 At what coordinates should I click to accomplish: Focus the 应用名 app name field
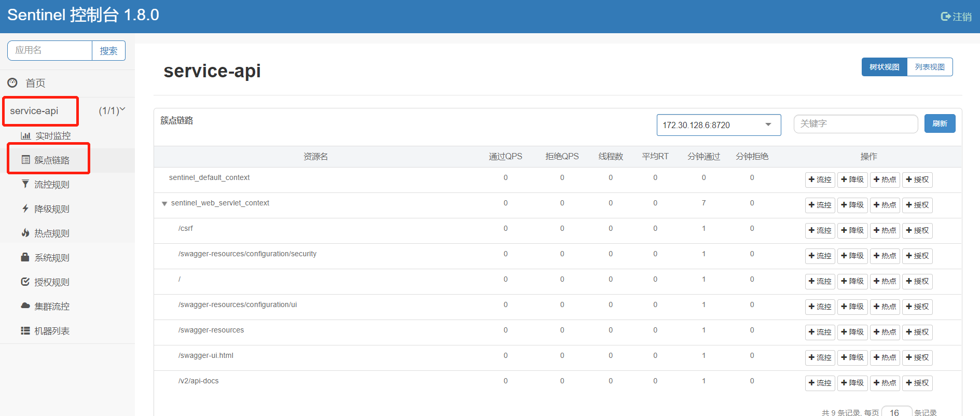(x=50, y=50)
